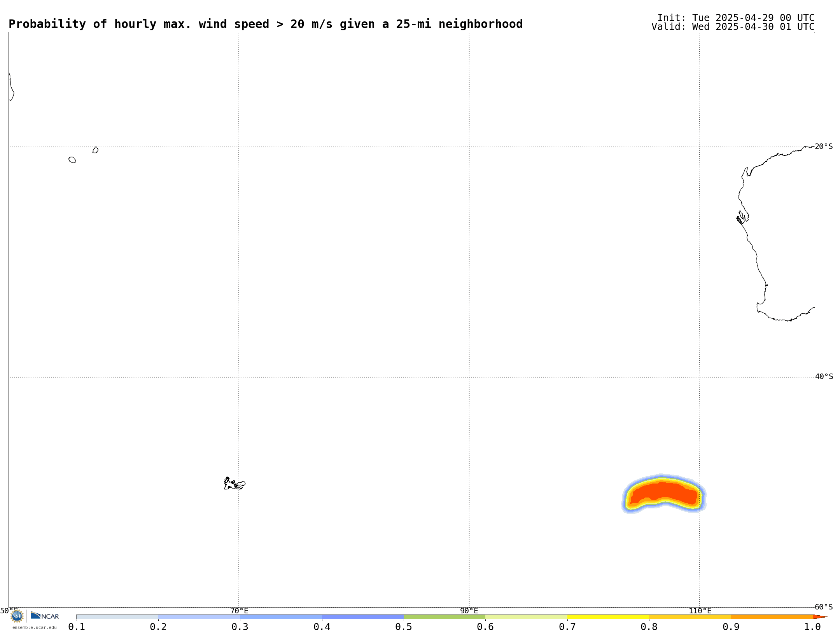Open the ensemble.ucar.edu link text
840x632 pixels.
35,627
